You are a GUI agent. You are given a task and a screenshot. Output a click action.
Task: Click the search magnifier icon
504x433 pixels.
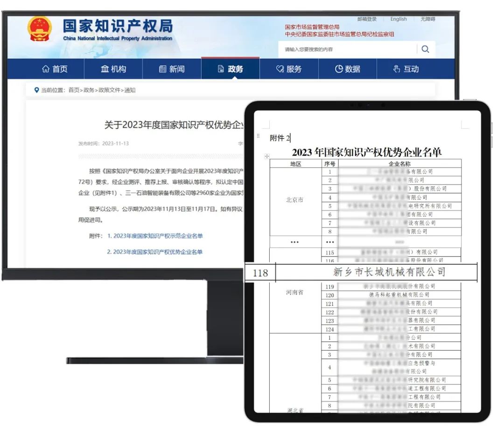click(x=425, y=50)
